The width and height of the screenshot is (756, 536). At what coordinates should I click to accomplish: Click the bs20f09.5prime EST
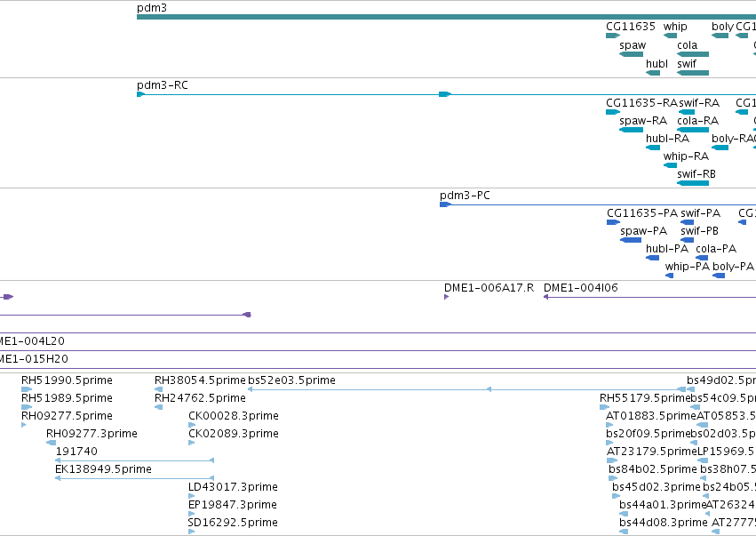[x=610, y=443]
